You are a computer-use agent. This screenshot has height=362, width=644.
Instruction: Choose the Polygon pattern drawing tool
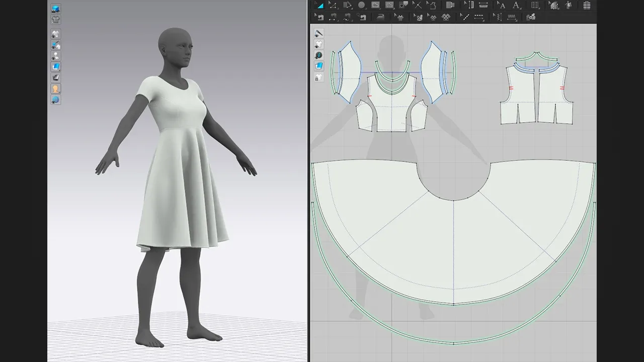[348, 5]
